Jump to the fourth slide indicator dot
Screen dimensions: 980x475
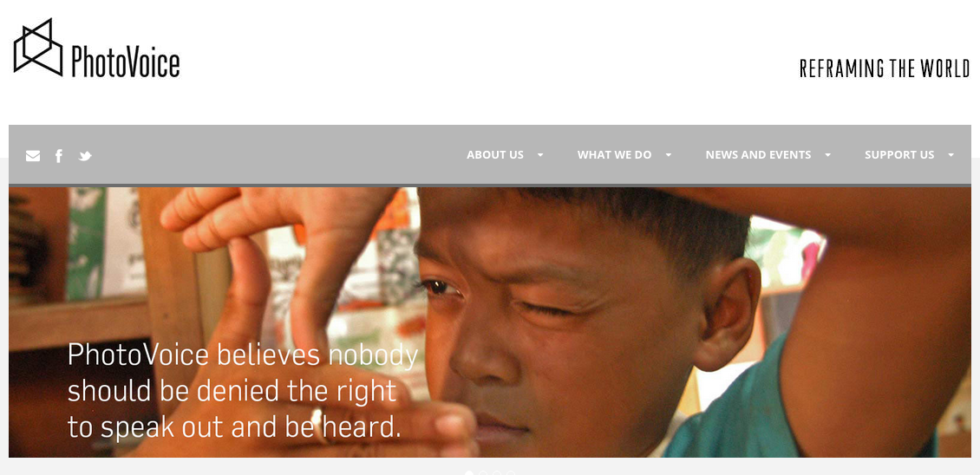(511, 473)
